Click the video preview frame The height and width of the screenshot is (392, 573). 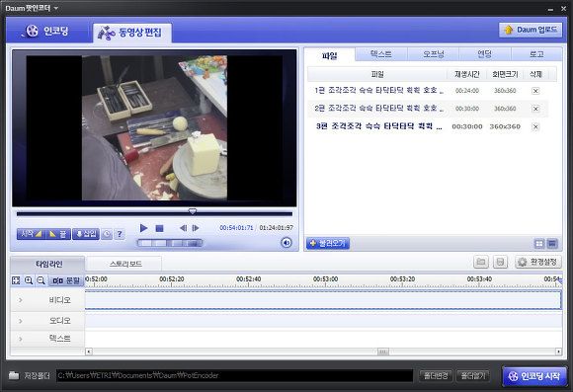pyautogui.click(x=154, y=127)
